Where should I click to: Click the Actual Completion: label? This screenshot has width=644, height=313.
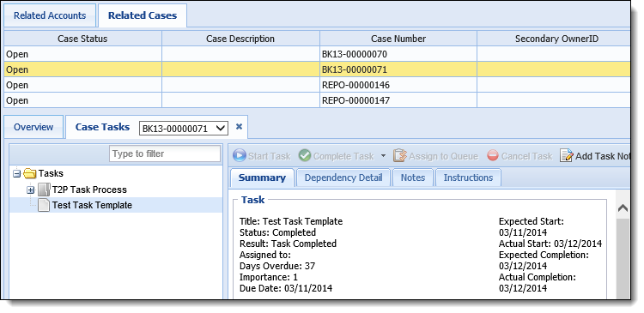pos(538,277)
